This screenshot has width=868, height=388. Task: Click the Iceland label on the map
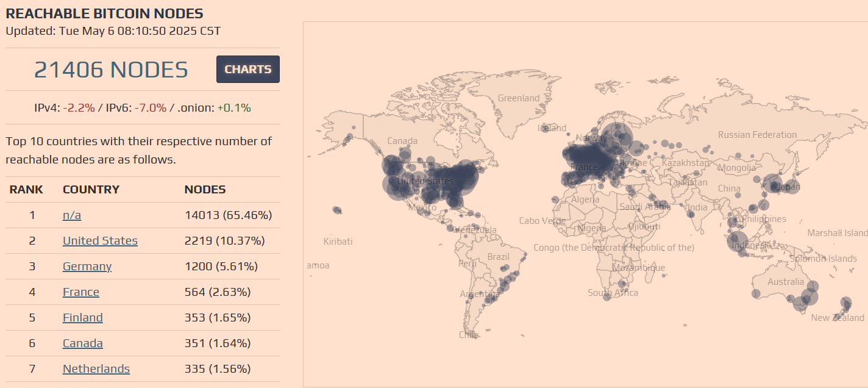point(552,128)
